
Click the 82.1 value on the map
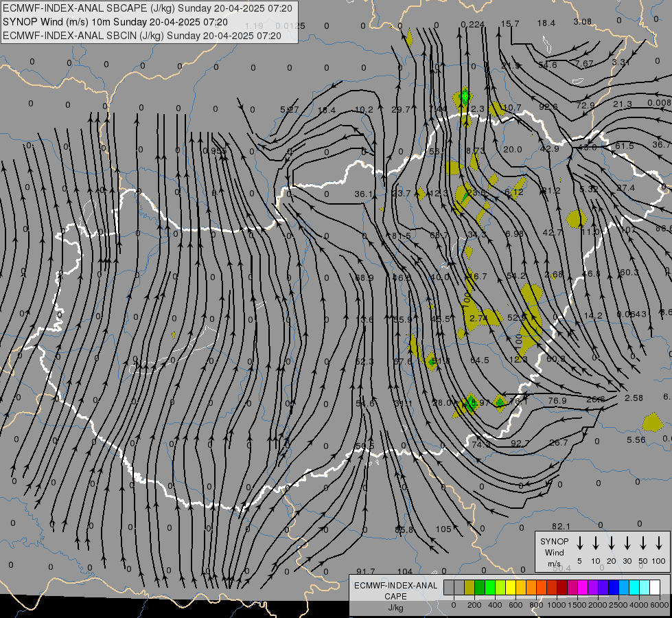(561, 526)
